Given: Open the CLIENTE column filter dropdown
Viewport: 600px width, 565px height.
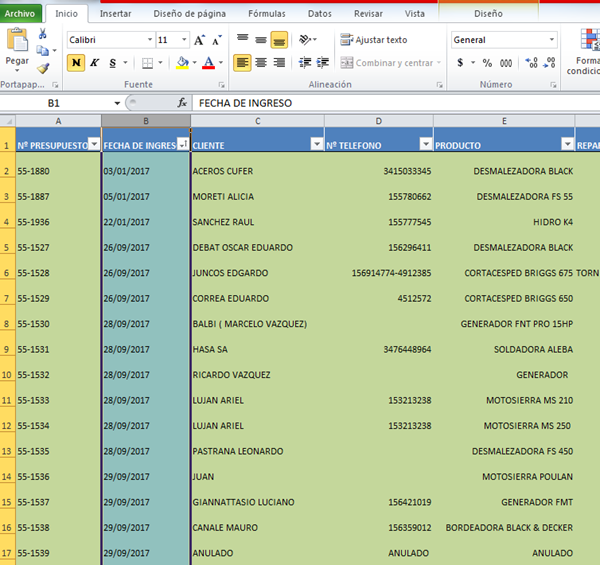Looking at the screenshot, I should (x=316, y=145).
